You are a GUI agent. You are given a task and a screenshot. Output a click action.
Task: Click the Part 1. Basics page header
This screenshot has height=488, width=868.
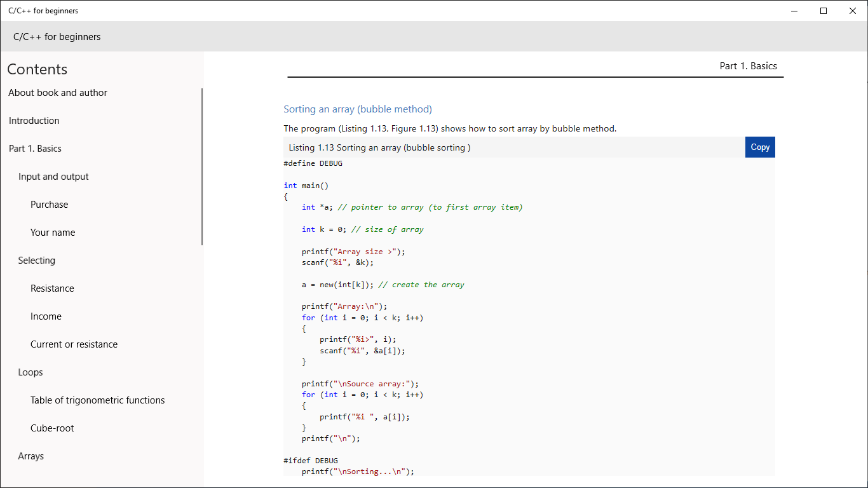click(x=749, y=65)
